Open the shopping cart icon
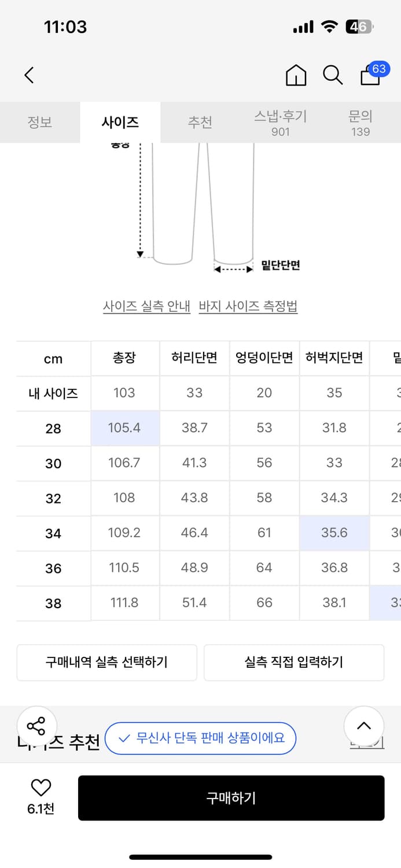This screenshot has width=401, height=868. click(x=369, y=76)
